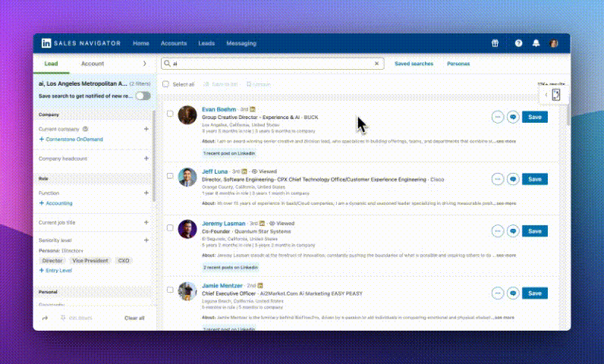Image resolution: width=604 pixels, height=364 pixels.
Task: Message Evan Boehm via chat icon
Action: 513,117
